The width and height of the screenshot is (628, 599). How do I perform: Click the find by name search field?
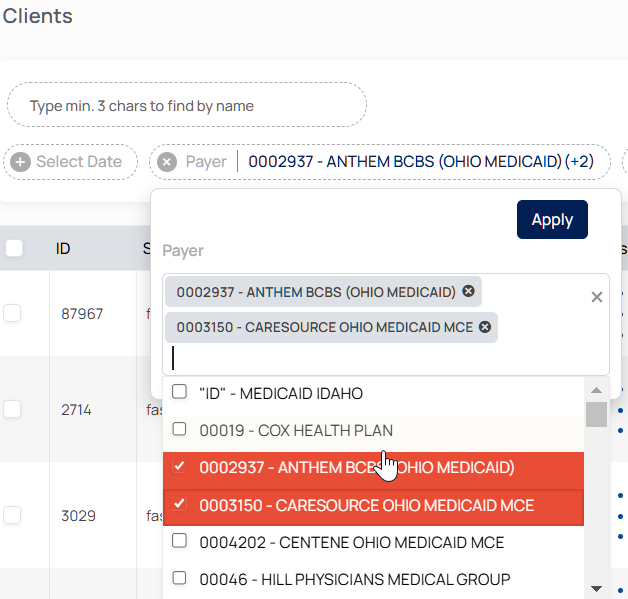pos(187,105)
